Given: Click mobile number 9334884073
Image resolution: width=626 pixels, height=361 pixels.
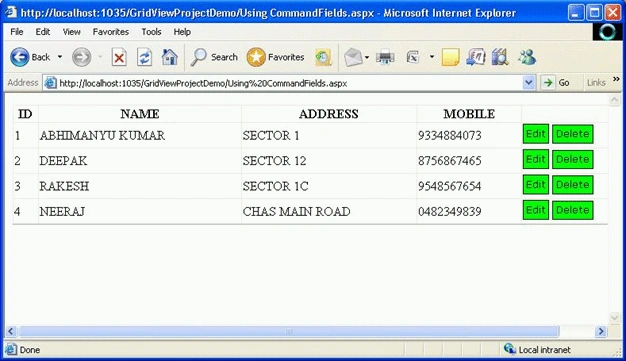Looking at the screenshot, I should [x=450, y=135].
